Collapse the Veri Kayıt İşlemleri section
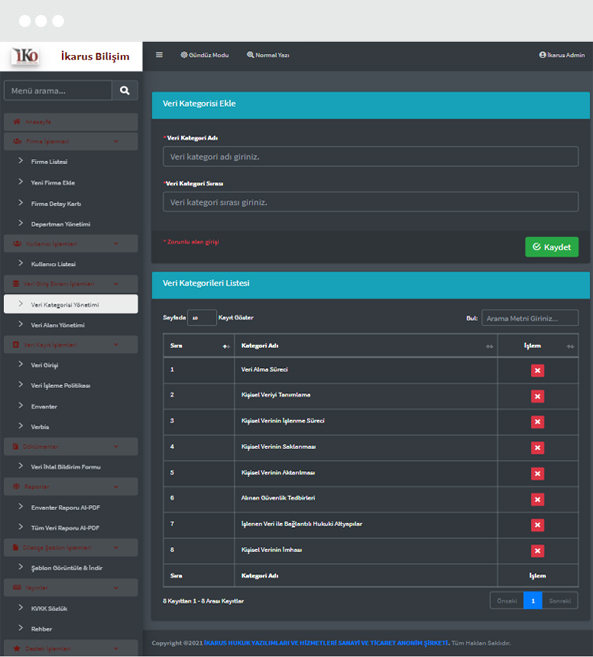Viewport: 593px width, 657px height. click(71, 344)
